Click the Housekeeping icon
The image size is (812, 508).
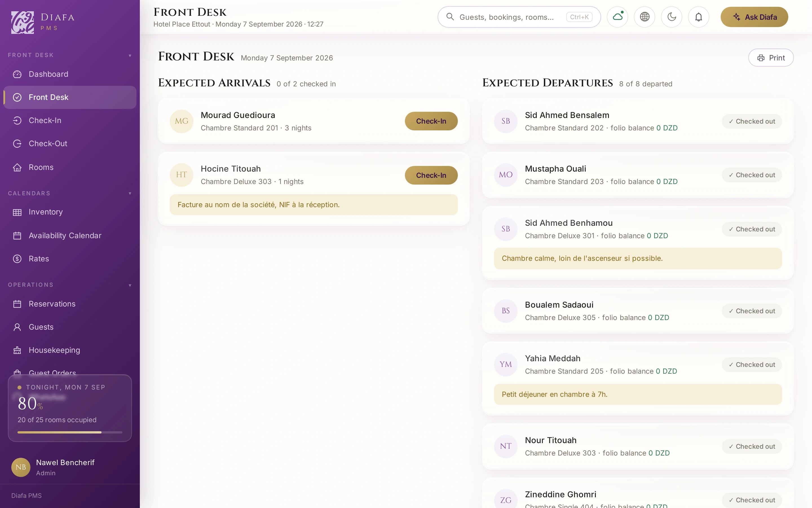coord(17,351)
